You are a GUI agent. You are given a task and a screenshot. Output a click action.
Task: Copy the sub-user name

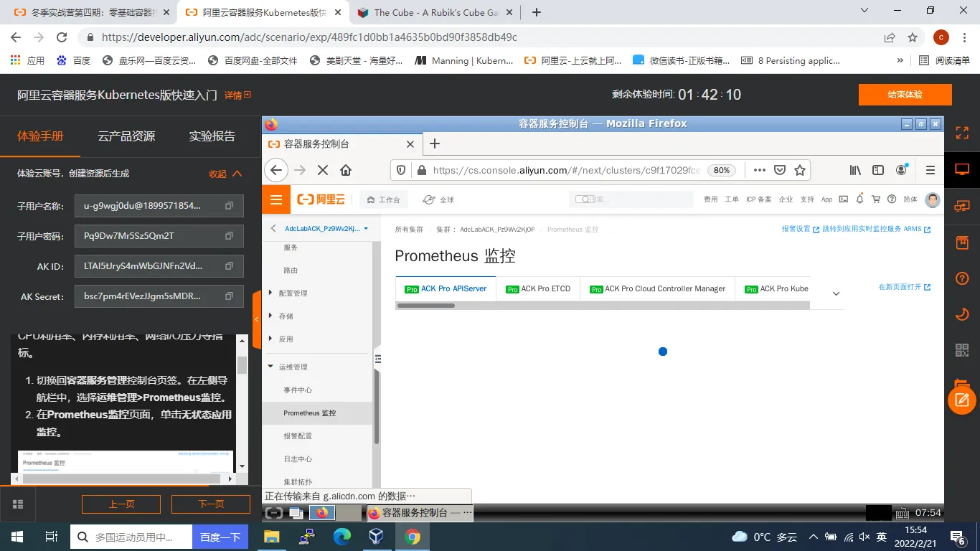click(230, 206)
